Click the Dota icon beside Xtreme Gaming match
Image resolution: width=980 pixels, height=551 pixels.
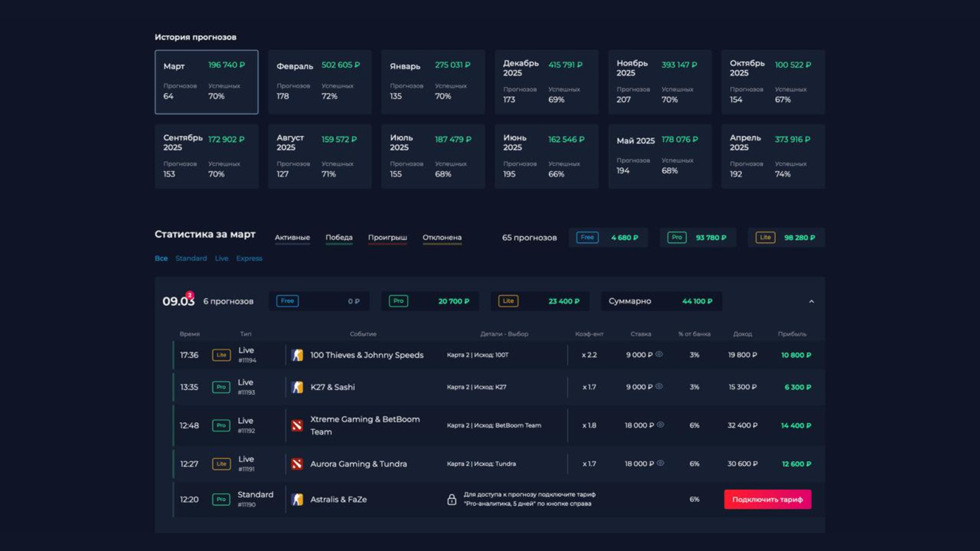(x=297, y=425)
